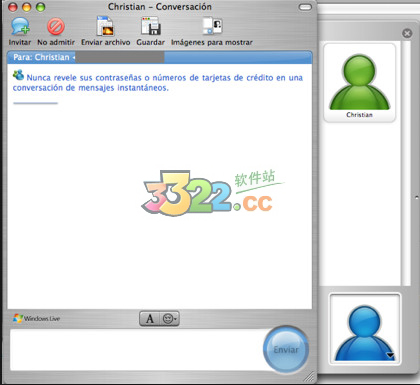The width and height of the screenshot is (420, 385).
Task: Click the yellow minimize window button
Action: coord(27,7)
